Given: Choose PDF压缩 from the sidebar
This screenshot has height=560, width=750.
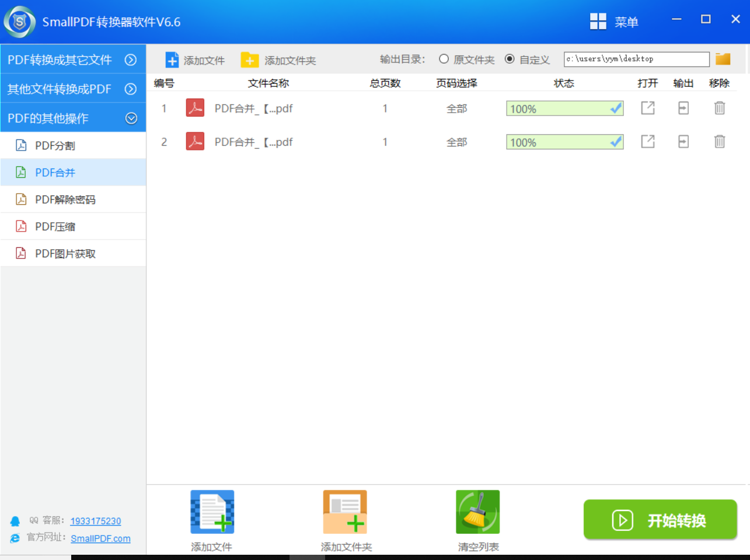Looking at the screenshot, I should [x=55, y=226].
